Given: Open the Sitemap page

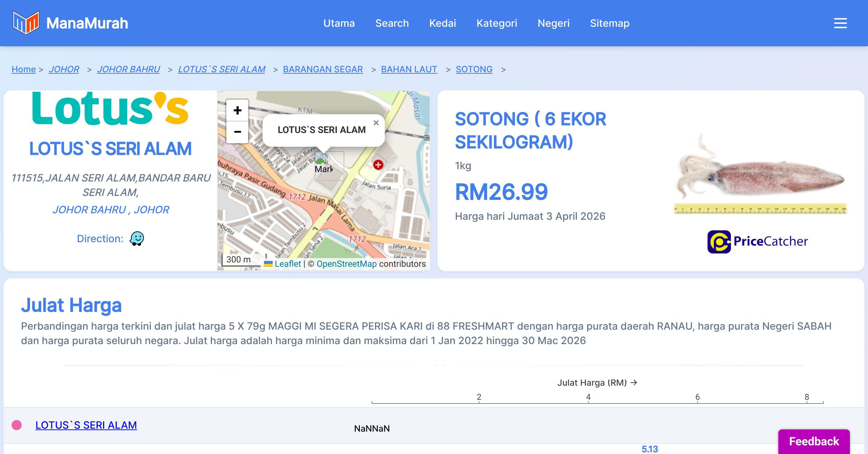Looking at the screenshot, I should 609,23.
